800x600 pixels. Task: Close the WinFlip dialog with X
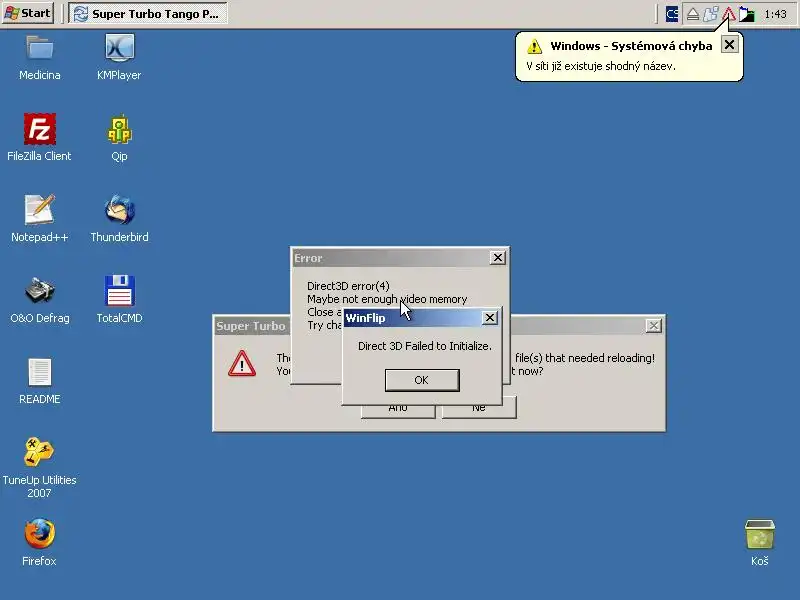click(490, 318)
